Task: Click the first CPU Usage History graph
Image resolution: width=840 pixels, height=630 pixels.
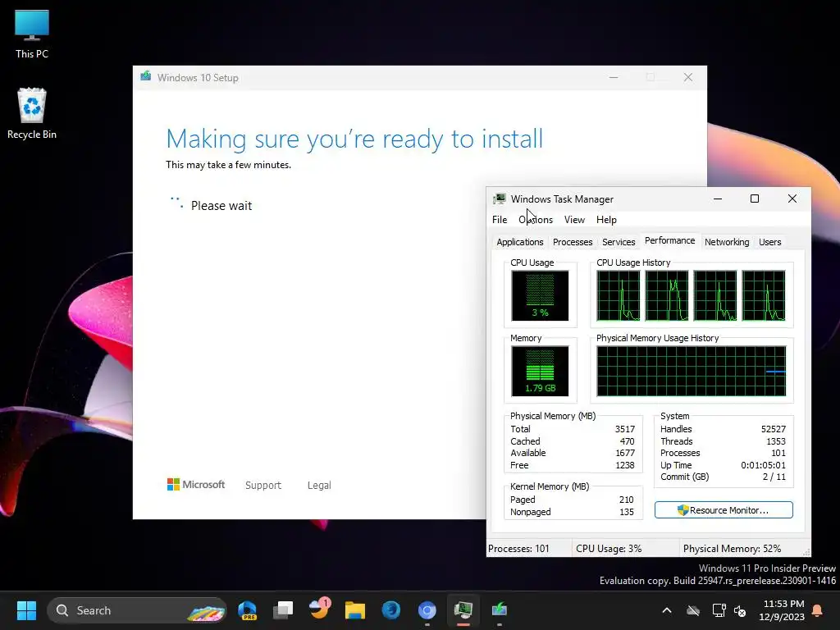Action: (x=619, y=295)
